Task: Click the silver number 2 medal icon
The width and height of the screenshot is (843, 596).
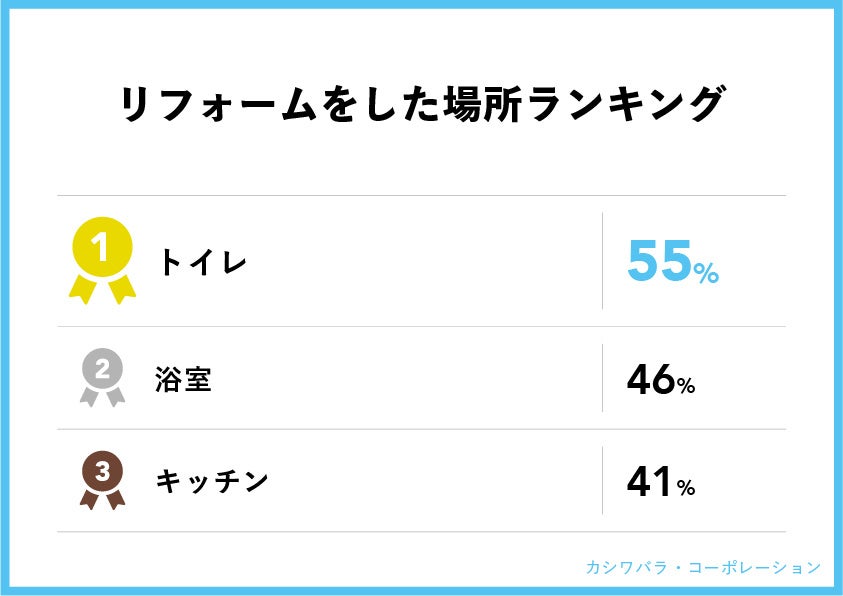Action: click(x=102, y=375)
